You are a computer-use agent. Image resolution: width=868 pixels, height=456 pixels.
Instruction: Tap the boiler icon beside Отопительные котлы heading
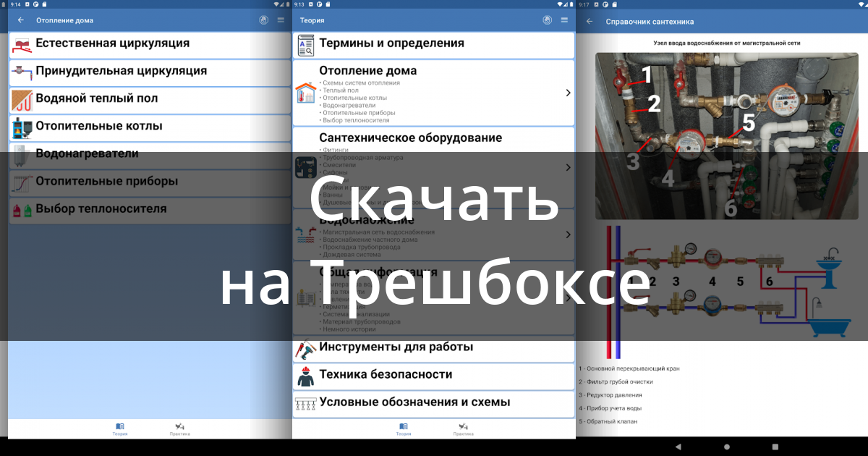pyautogui.click(x=22, y=127)
